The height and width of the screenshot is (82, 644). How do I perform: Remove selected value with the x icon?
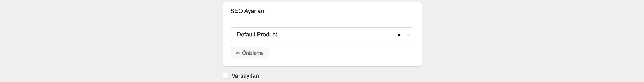(x=399, y=35)
